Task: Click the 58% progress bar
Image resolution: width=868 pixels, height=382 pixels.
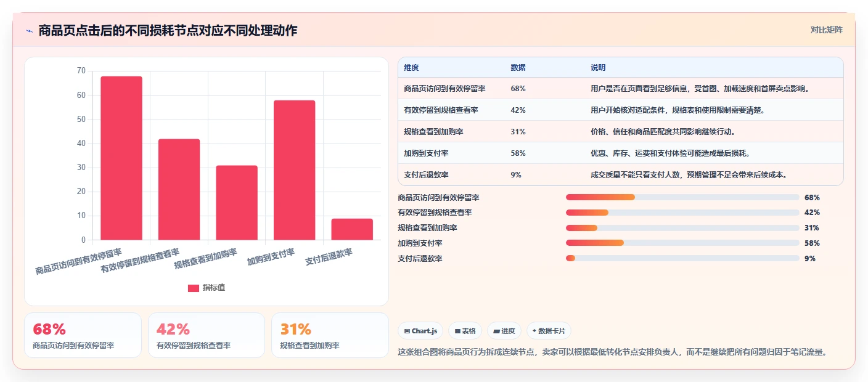Action: (682, 243)
